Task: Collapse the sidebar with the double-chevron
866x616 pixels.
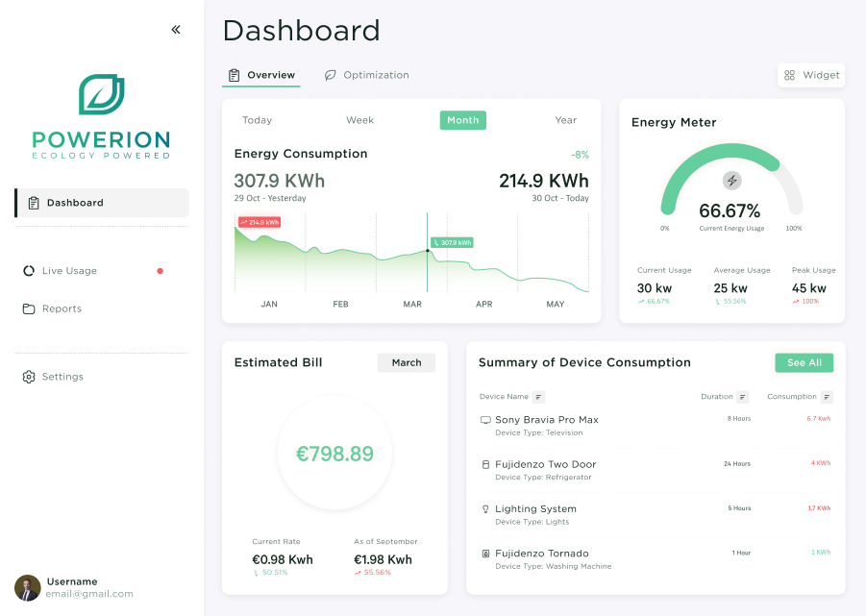Action: (176, 29)
